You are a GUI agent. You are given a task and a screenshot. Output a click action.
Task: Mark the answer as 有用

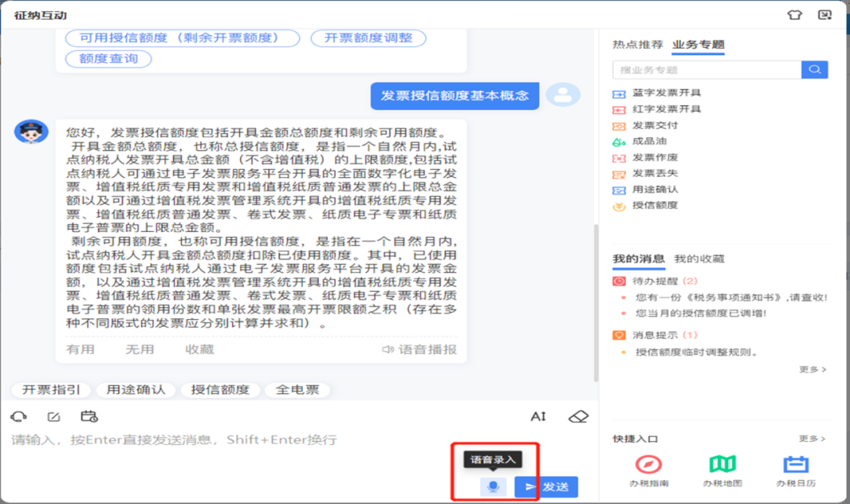point(80,350)
